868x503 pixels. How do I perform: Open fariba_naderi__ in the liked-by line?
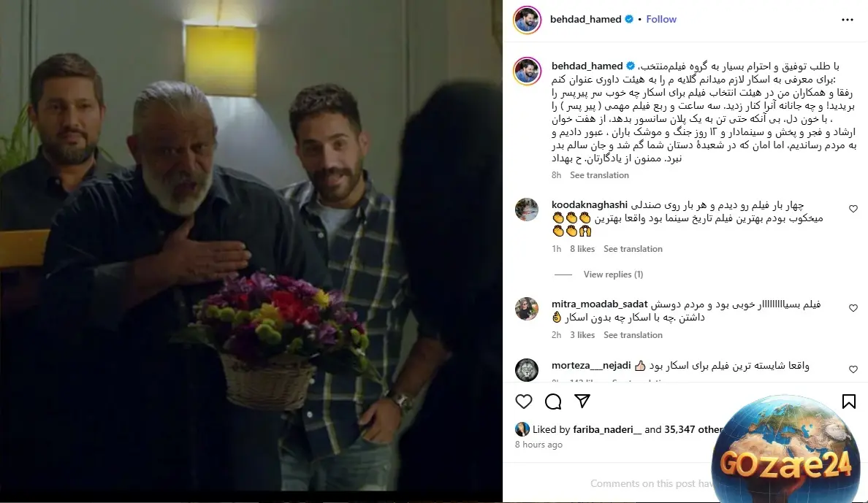click(x=607, y=429)
